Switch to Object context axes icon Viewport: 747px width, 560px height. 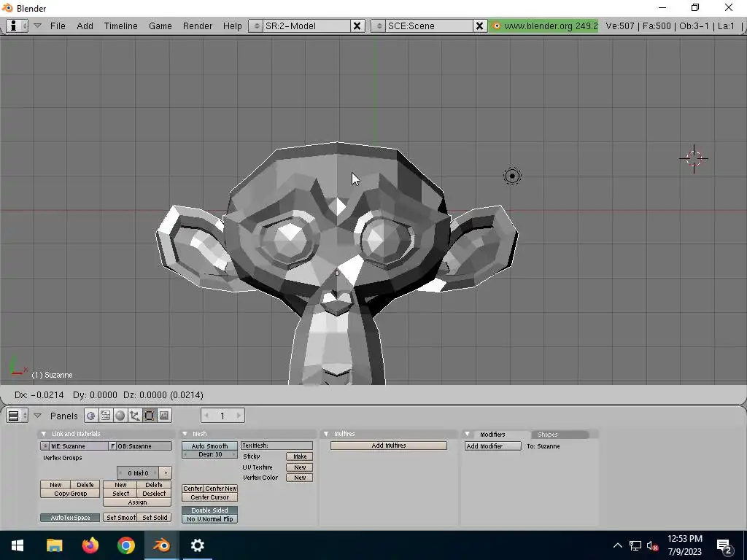134,416
